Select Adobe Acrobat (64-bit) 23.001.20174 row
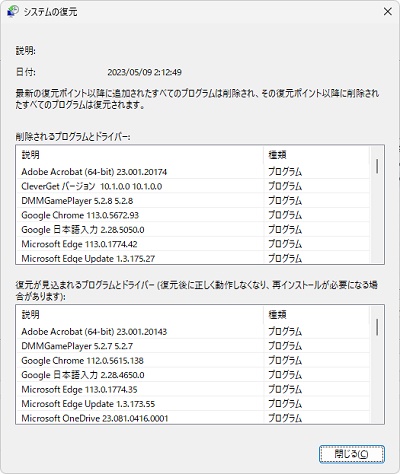400x474 pixels. click(x=193, y=172)
